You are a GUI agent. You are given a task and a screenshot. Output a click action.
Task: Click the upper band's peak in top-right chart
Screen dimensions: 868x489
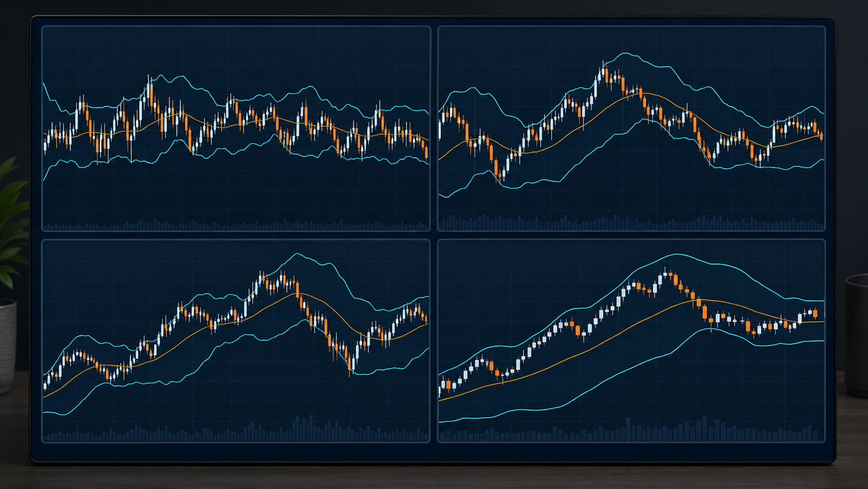(626, 53)
